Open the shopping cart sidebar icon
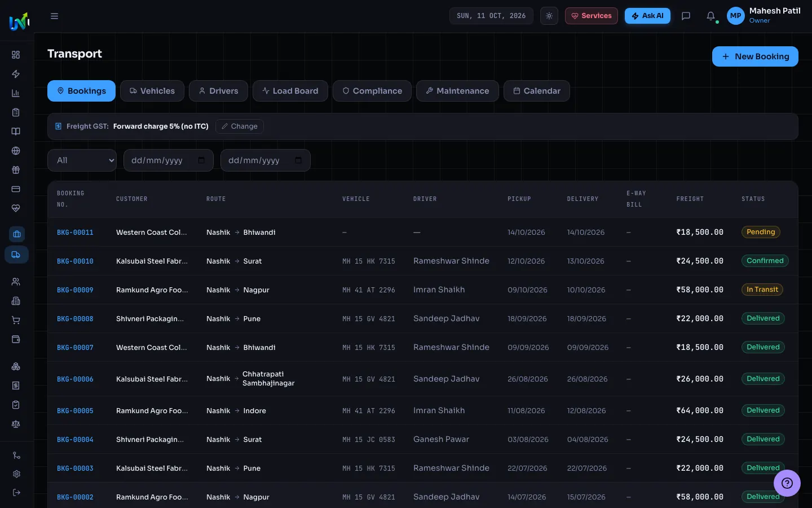Screen dimensions: 812x508 16,320
